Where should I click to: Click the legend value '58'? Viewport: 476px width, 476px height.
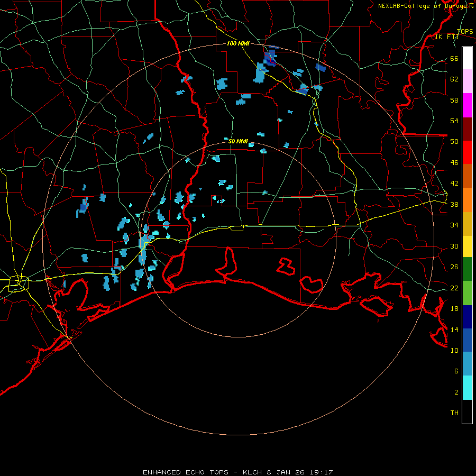pos(454,100)
